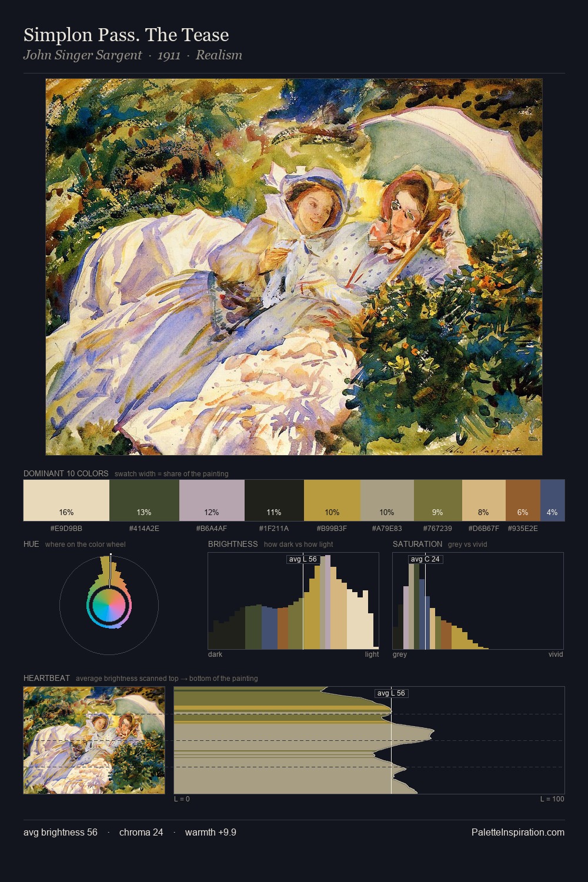Click the 'light' axis label under Brightness
The height and width of the screenshot is (882, 588).
click(x=372, y=654)
